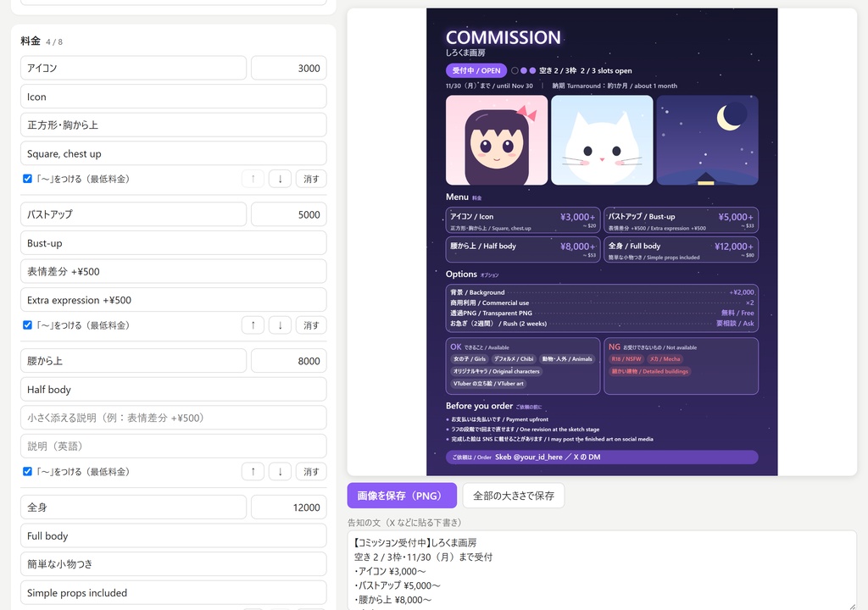Uncheck minimum-price 「〜」 checkbox for アイコン
Image resolution: width=868 pixels, height=610 pixels.
point(27,179)
